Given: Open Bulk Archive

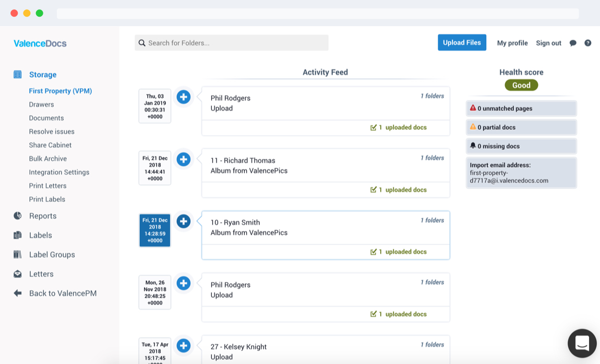Looking at the screenshot, I should click(x=48, y=159).
